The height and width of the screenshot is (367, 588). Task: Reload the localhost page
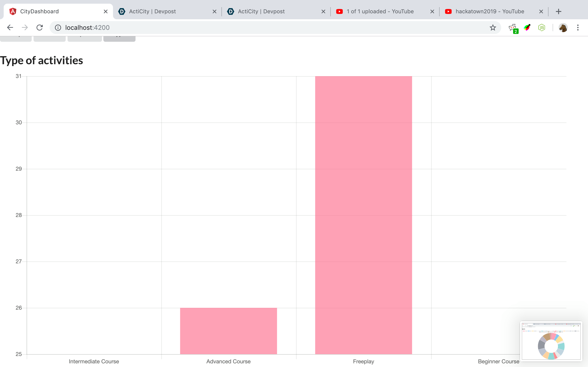[40, 28]
